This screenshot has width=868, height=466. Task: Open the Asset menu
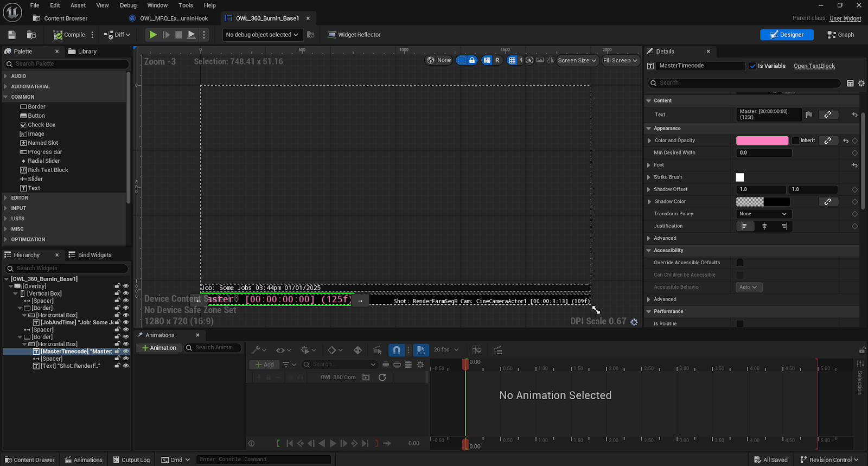point(78,5)
